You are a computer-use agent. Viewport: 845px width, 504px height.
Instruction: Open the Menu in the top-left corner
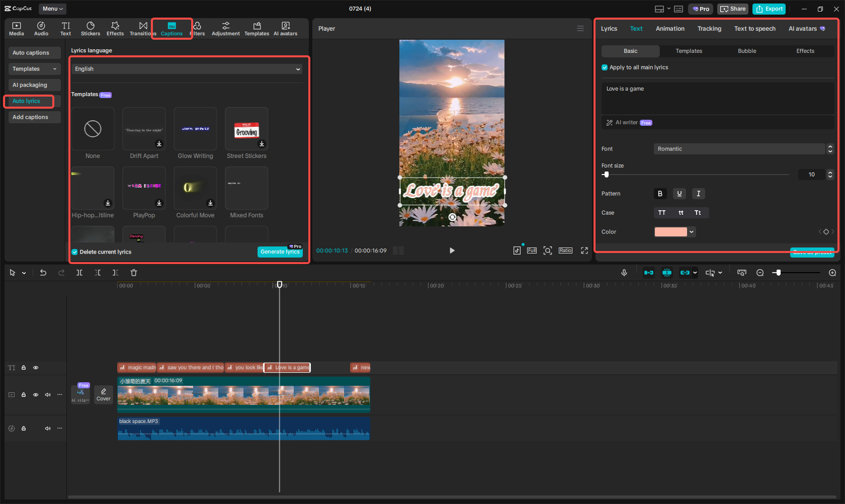click(x=52, y=9)
